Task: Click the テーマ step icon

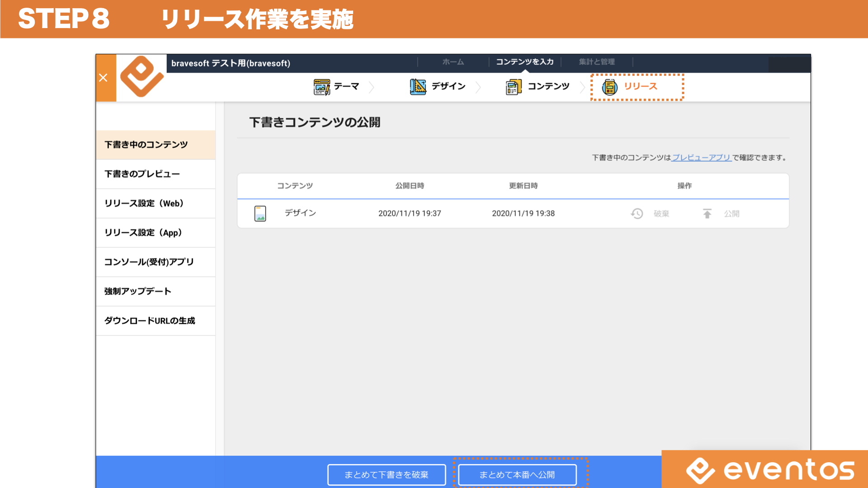Action: click(322, 87)
